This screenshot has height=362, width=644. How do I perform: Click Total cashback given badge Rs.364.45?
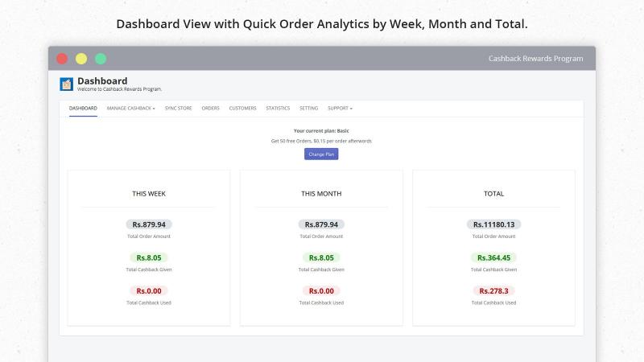493,257
